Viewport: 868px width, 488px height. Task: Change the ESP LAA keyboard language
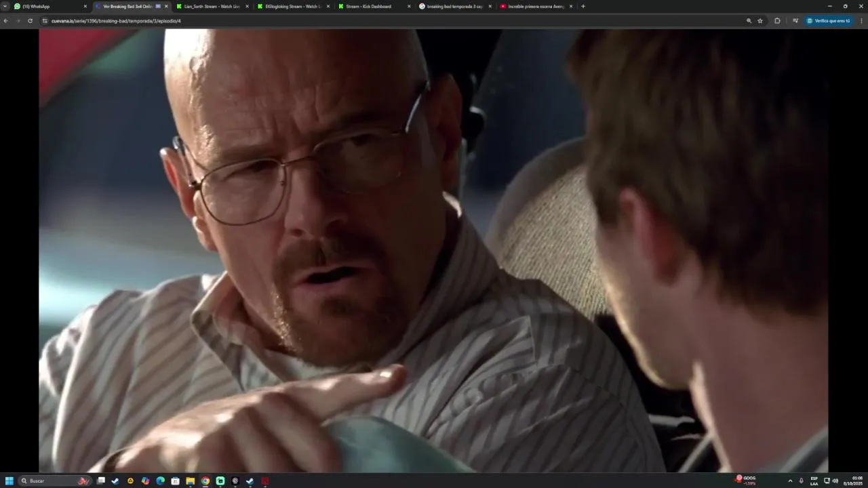tap(814, 481)
